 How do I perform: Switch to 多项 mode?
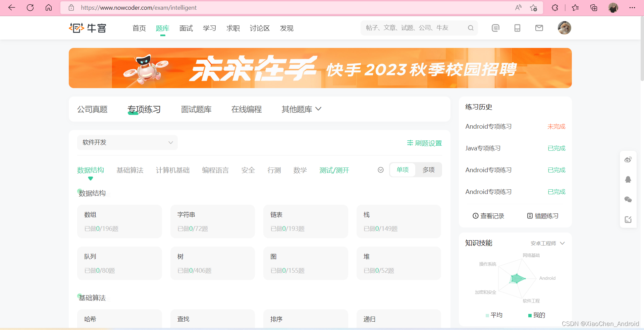[428, 170]
